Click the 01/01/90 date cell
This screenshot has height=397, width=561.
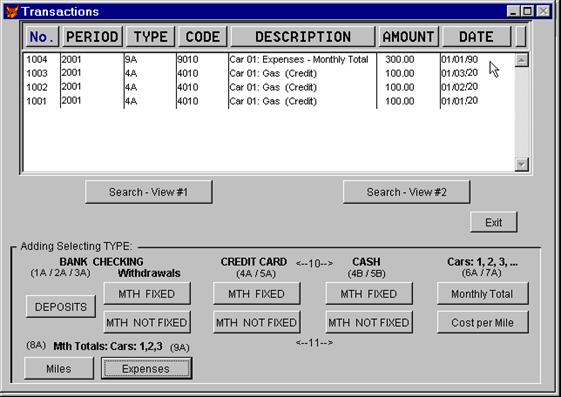tap(460, 59)
